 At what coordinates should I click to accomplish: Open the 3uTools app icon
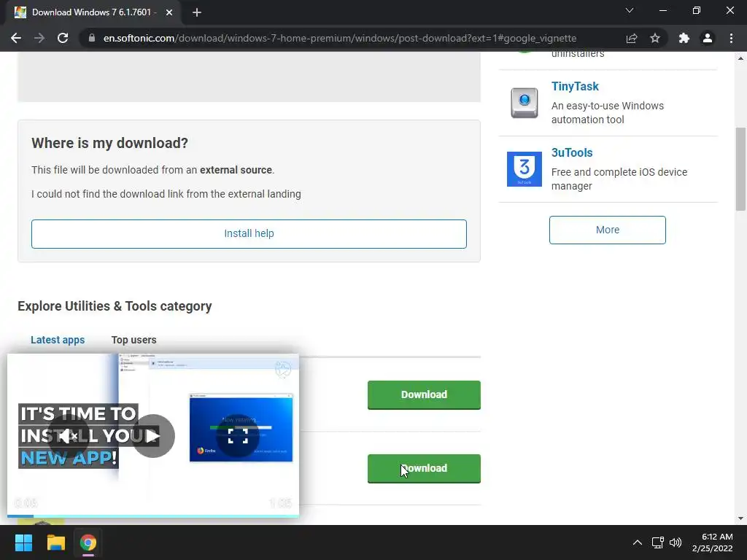point(524,169)
